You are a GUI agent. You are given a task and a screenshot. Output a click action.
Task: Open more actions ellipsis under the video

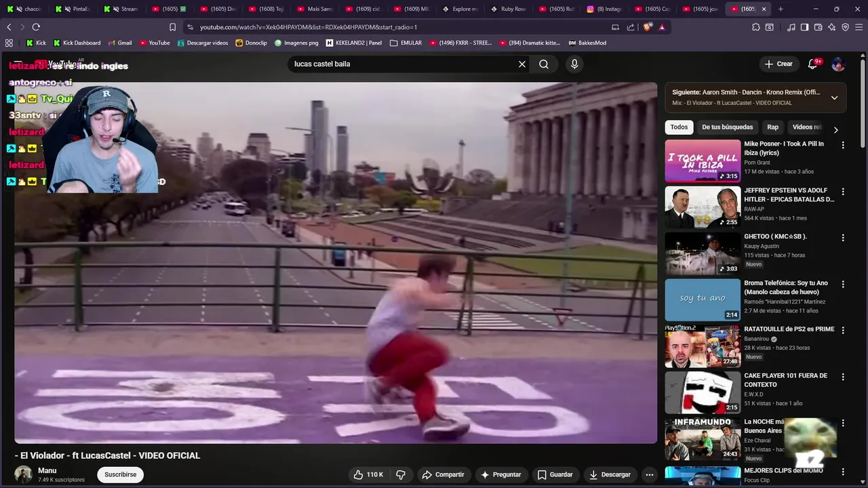click(649, 474)
